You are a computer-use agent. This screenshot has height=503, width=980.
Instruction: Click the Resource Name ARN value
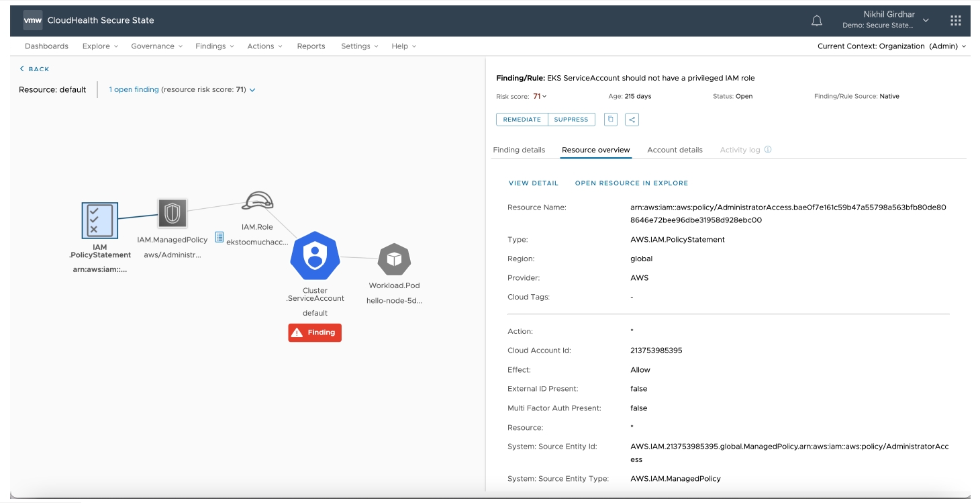(x=788, y=214)
